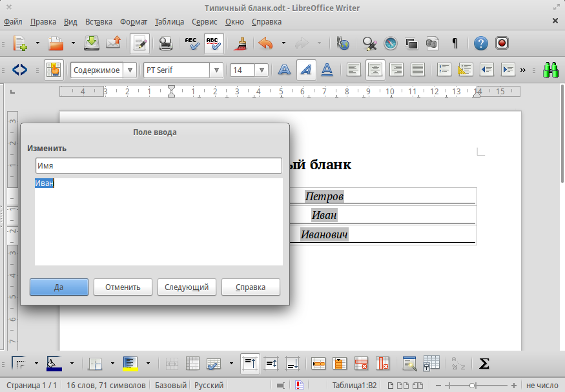565x392 pixels.
Task: Select the Clone Formatting paintbrush tool
Action: pos(240,43)
